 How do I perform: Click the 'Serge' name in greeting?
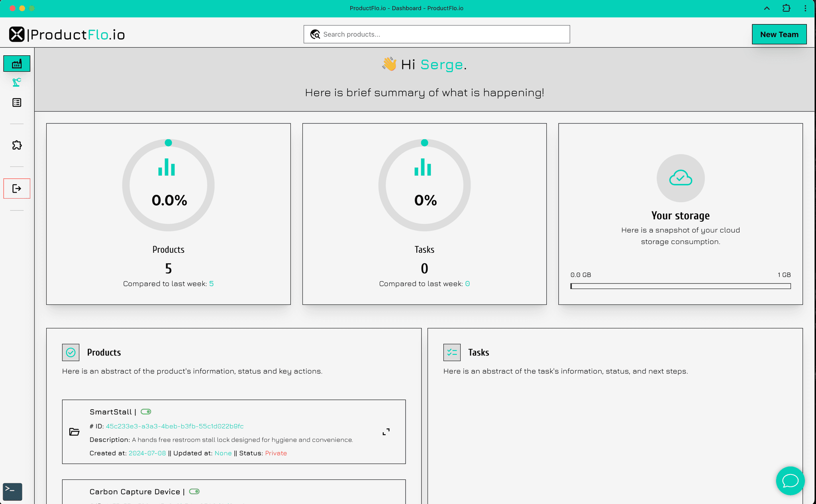coord(441,64)
